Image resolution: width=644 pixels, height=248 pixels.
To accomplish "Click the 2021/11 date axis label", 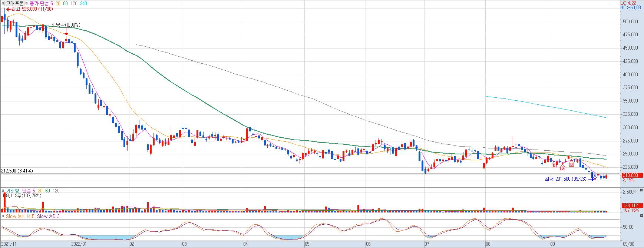I will click(9, 244).
